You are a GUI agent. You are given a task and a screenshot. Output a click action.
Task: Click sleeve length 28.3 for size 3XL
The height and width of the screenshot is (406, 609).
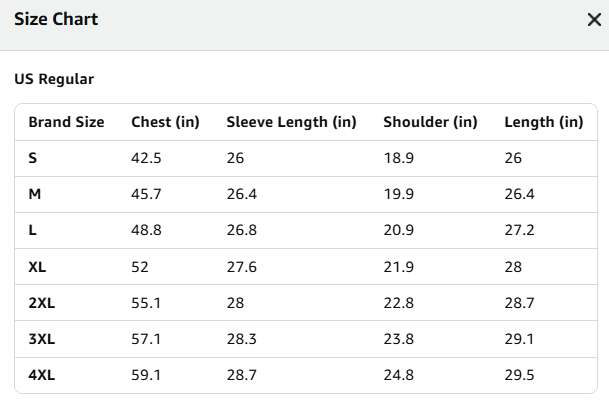242,339
